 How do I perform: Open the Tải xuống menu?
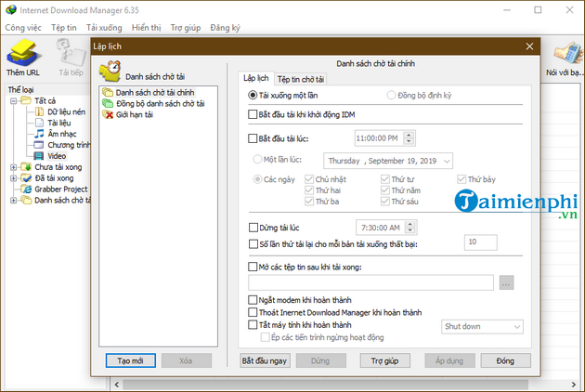click(104, 28)
